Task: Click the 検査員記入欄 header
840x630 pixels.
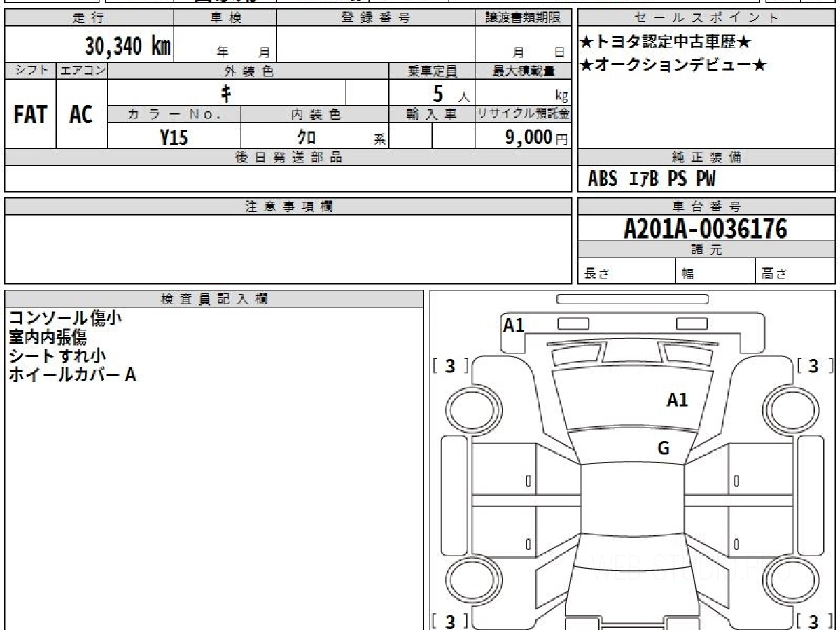Action: [214, 298]
